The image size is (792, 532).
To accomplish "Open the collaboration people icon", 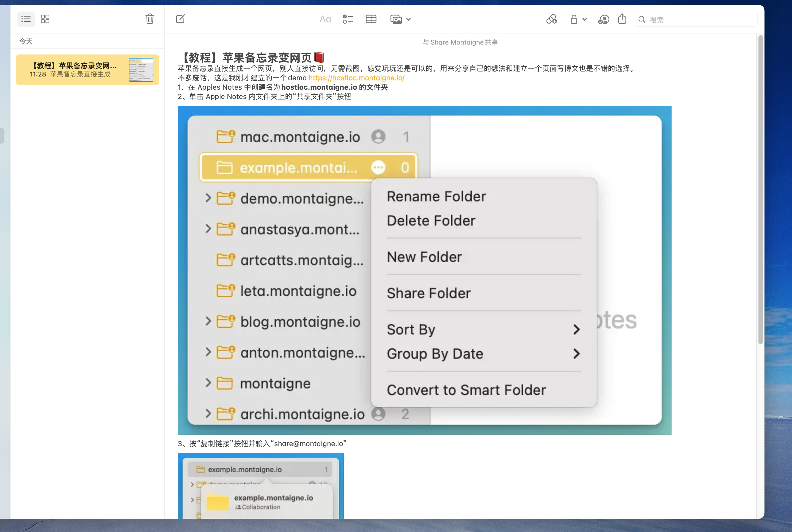I will coord(603,19).
